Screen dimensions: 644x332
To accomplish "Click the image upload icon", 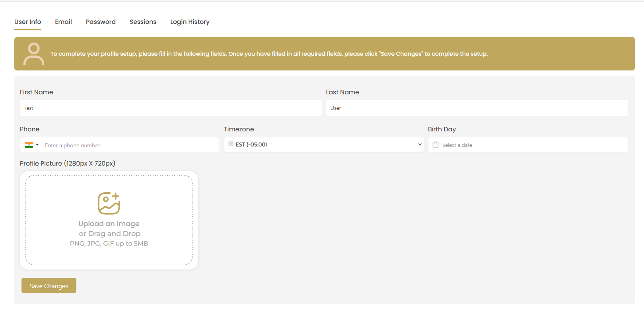I will click(109, 203).
